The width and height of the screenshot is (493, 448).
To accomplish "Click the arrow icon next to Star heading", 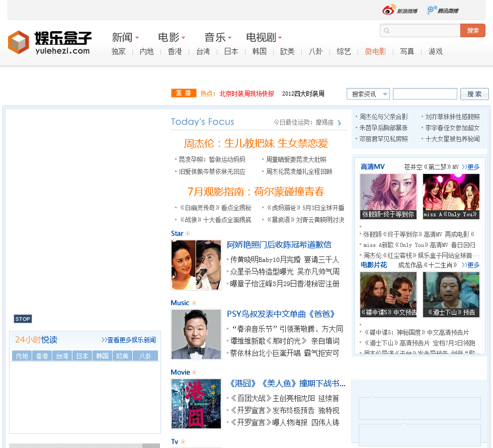I will pos(188,233).
